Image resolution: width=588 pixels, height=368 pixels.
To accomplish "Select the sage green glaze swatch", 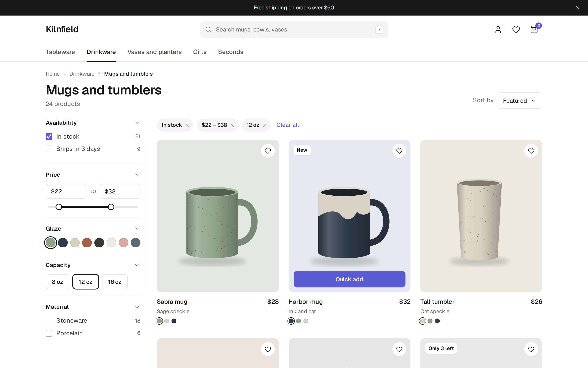I will point(51,243).
